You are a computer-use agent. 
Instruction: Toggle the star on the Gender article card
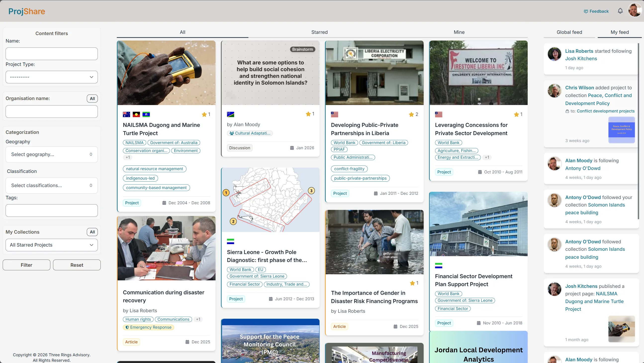(412, 283)
